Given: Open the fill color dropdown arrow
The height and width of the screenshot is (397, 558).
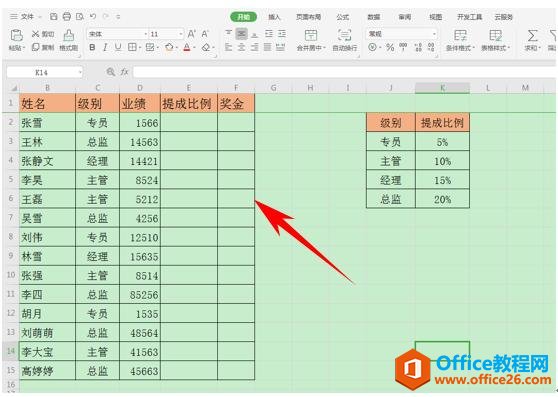Looking at the screenshot, I should [x=177, y=48].
